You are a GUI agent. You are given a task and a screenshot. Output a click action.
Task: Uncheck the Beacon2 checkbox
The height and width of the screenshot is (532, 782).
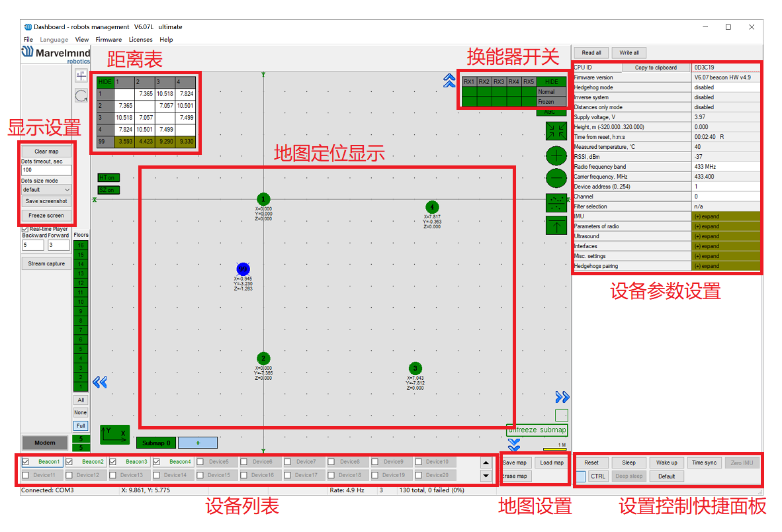69,462
